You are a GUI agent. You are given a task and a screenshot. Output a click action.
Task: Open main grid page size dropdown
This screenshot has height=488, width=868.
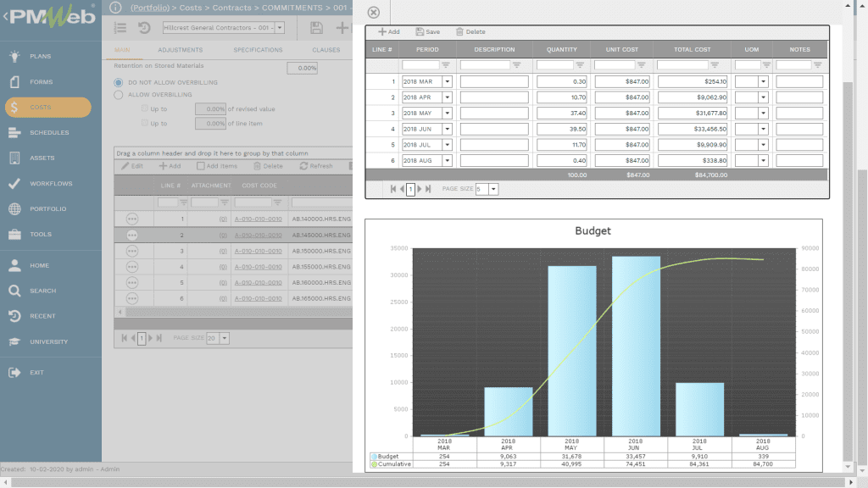click(224, 338)
